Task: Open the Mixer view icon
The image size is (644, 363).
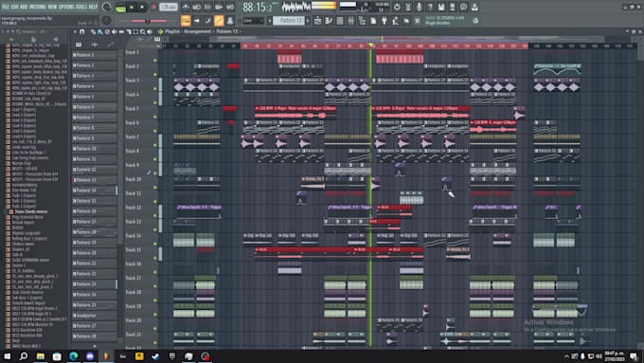Action: [x=351, y=21]
